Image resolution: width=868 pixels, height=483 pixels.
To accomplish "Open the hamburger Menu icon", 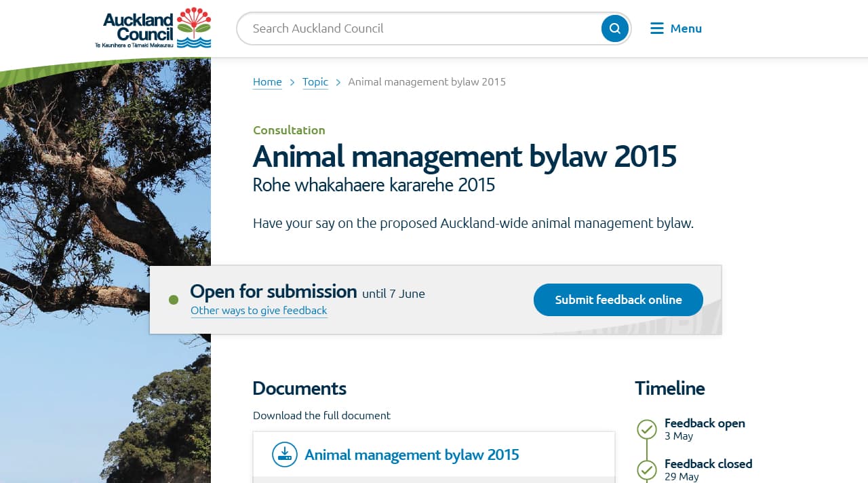I will [x=656, y=28].
